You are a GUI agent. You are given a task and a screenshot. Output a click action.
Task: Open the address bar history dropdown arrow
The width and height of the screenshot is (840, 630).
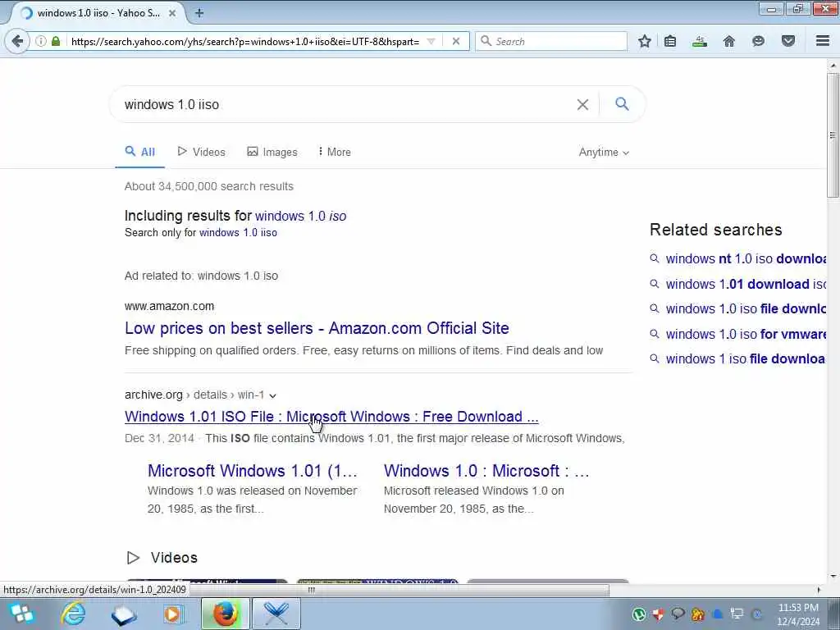(x=431, y=41)
